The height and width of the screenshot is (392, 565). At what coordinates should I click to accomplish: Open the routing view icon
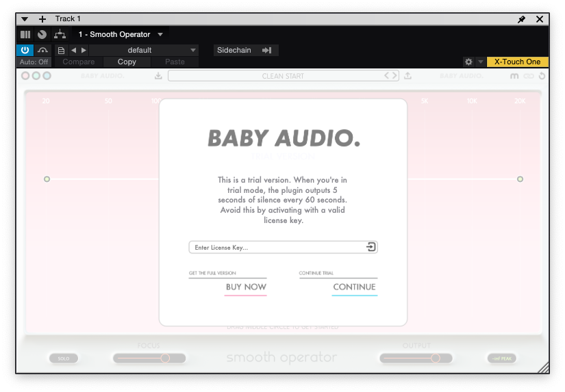(60, 35)
